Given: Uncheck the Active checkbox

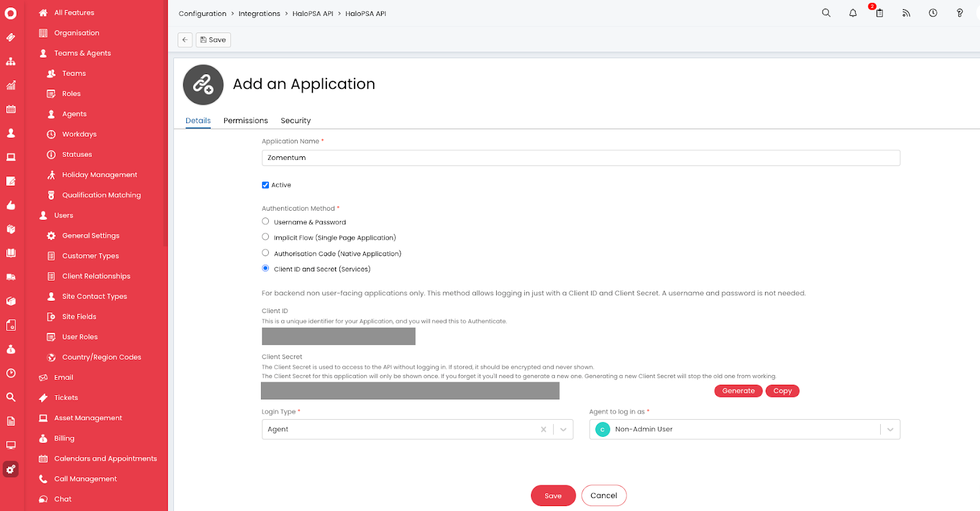Looking at the screenshot, I should [265, 185].
